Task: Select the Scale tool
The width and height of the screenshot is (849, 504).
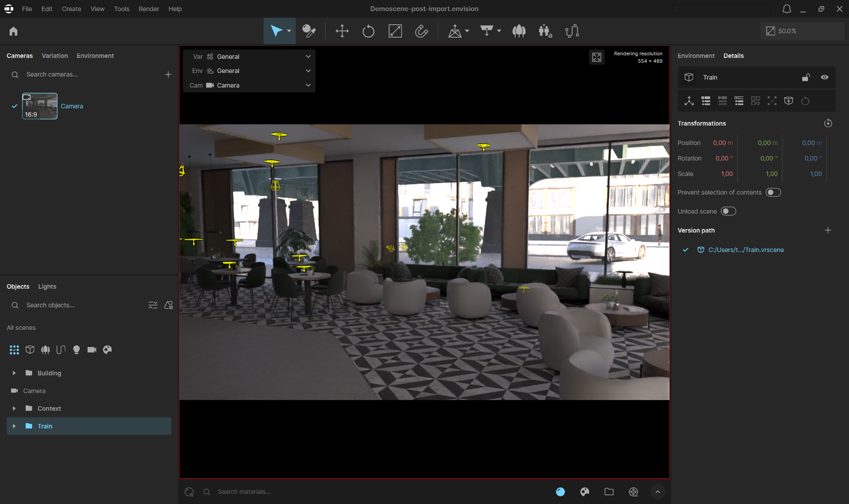Action: tap(395, 31)
